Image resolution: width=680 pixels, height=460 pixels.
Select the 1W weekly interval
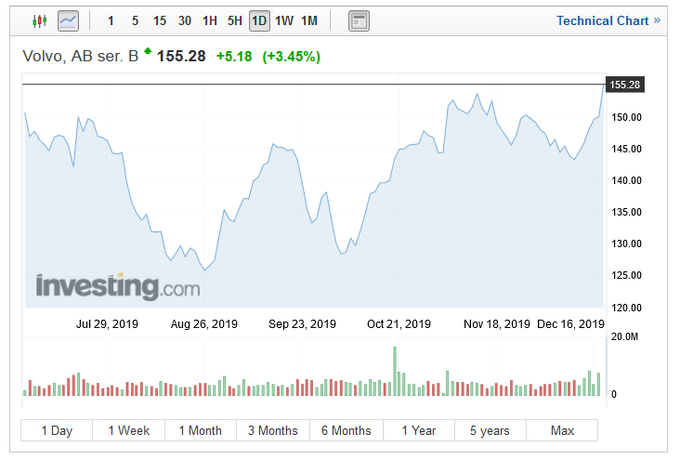click(x=284, y=21)
